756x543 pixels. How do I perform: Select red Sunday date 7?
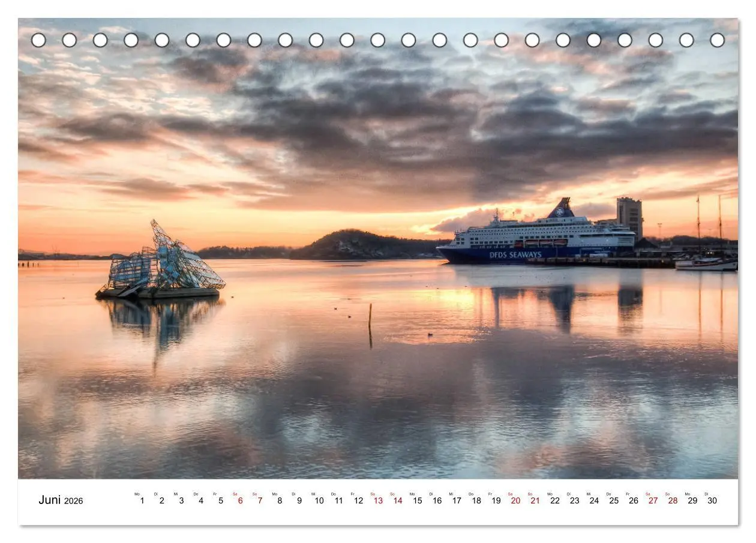pyautogui.click(x=260, y=500)
